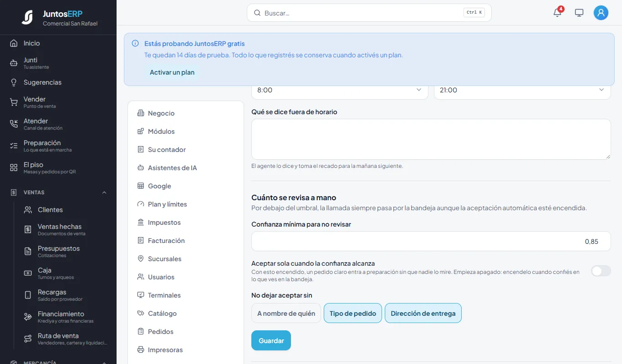
Task: Click the Clientes people icon
Action: click(x=28, y=210)
